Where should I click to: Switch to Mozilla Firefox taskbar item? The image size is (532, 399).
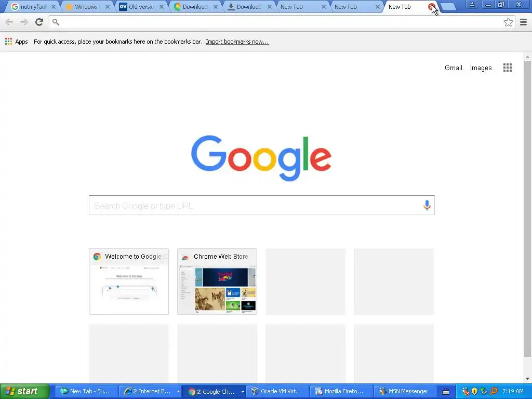tap(341, 391)
